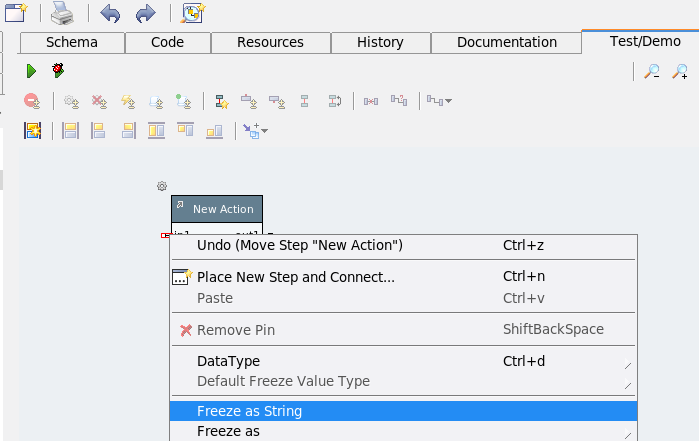Undo using the left arrow icon
The image size is (699, 441).
[110, 13]
